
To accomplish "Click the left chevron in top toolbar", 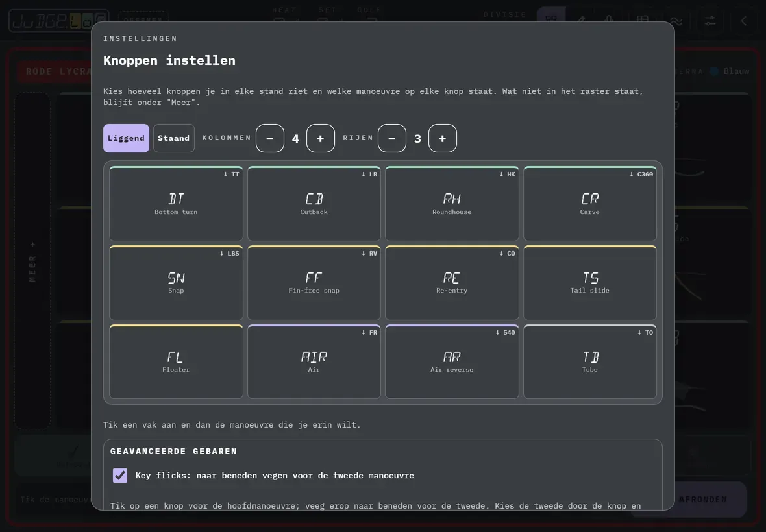I will [743, 21].
